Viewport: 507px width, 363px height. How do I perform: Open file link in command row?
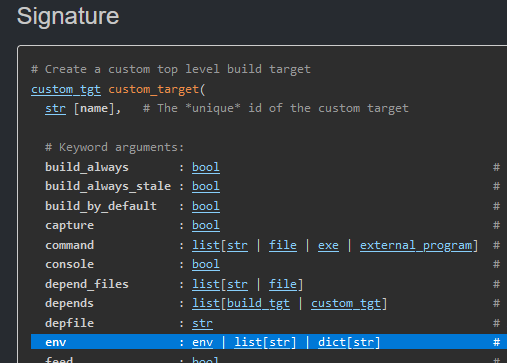coord(283,245)
